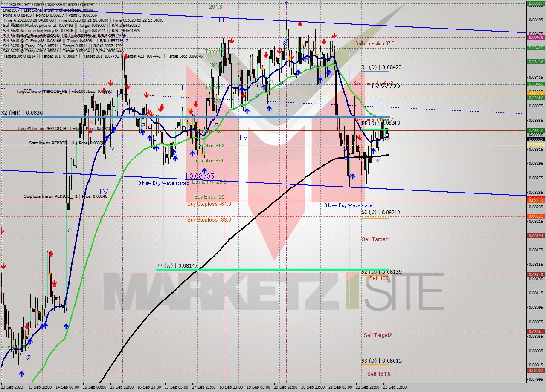Click the '17 Sep 21:00' time axis label
The width and height of the screenshot is (546, 392).
(204, 387)
